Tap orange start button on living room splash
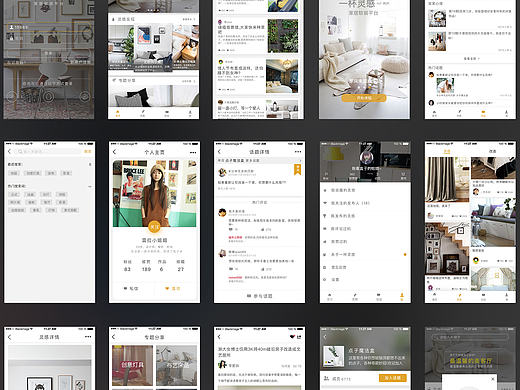520x390 pixels. point(364,98)
